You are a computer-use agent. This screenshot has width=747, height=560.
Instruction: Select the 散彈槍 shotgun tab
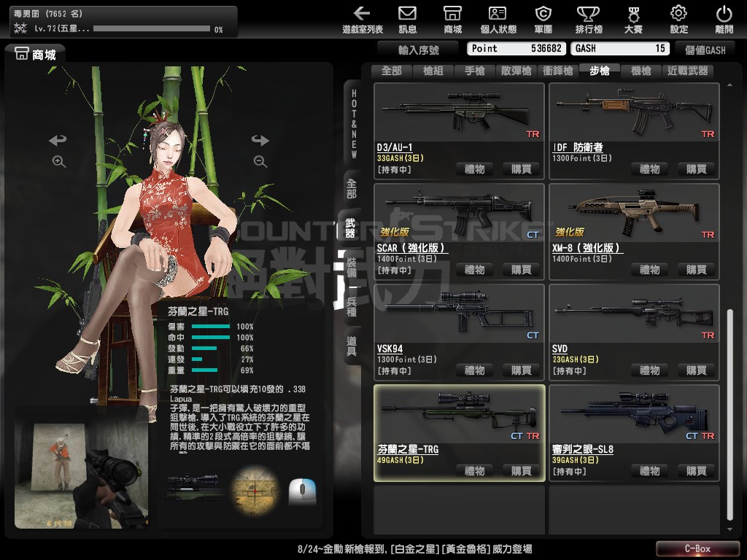[516, 71]
